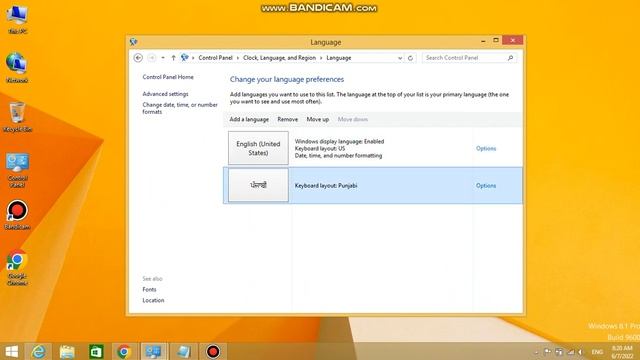Click Language breadcrumb segment
Image resolution: width=640 pixels, height=360 pixels.
click(x=338, y=58)
